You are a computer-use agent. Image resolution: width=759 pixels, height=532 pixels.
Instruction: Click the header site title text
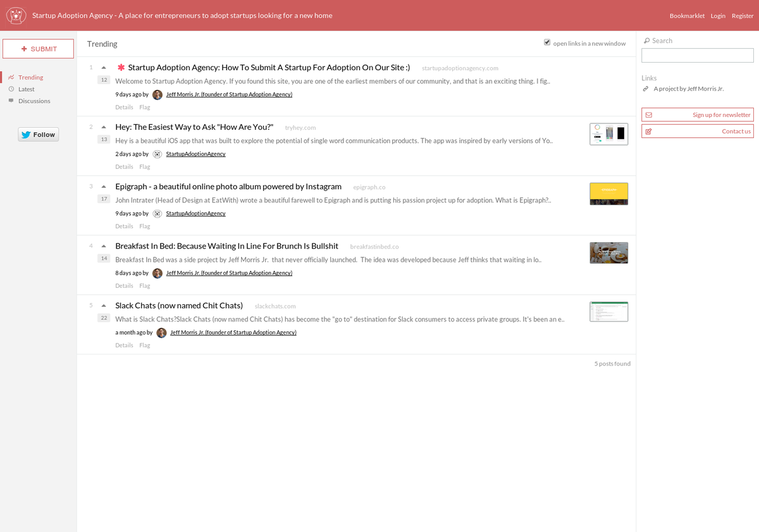click(182, 15)
